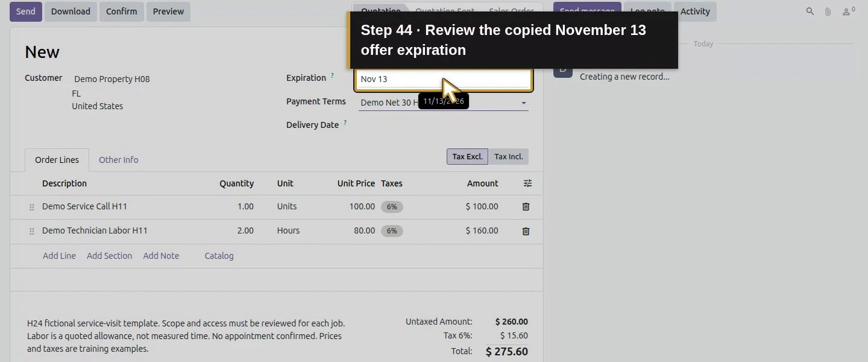868x362 pixels.
Task: Click the Delivery Date help icon
Action: point(345,122)
